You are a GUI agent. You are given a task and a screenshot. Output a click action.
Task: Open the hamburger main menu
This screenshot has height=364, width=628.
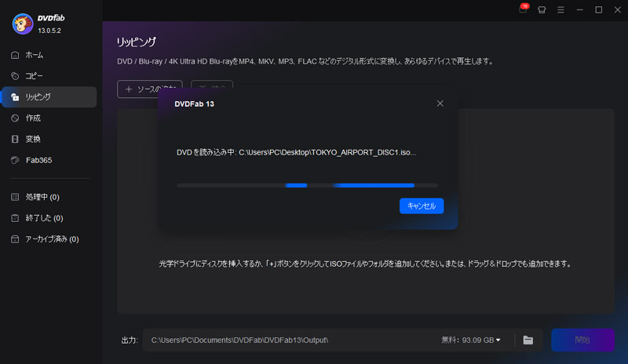(560, 10)
